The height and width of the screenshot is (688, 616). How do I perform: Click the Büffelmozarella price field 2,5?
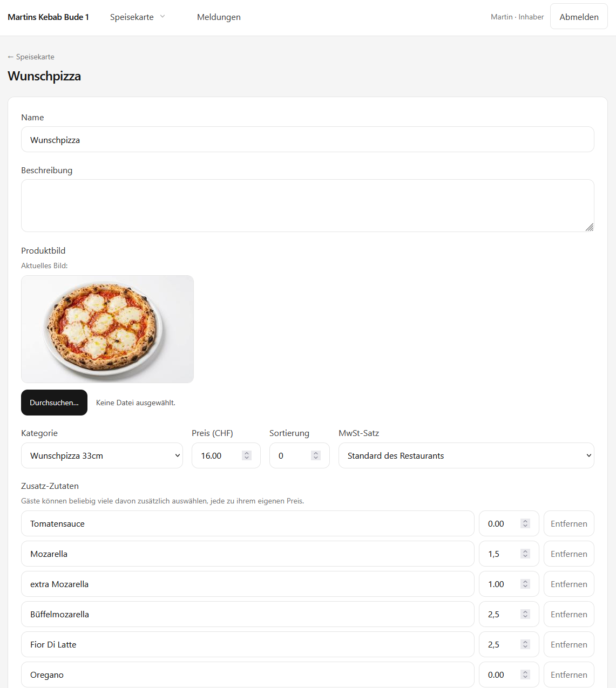click(509, 614)
